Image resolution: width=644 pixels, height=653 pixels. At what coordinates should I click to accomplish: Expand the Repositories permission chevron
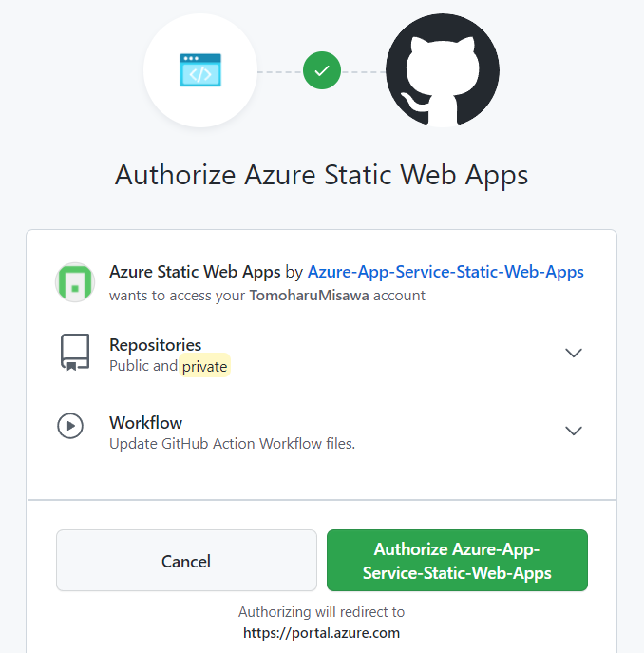click(x=573, y=353)
